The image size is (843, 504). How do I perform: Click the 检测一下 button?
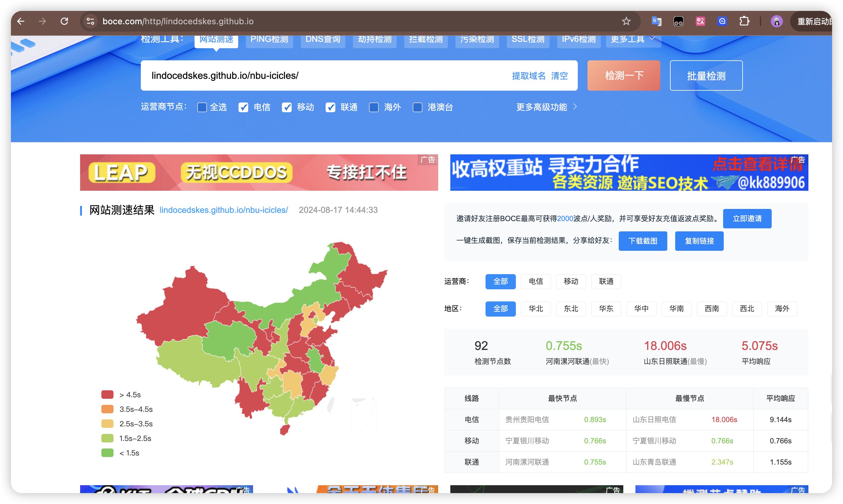click(624, 76)
